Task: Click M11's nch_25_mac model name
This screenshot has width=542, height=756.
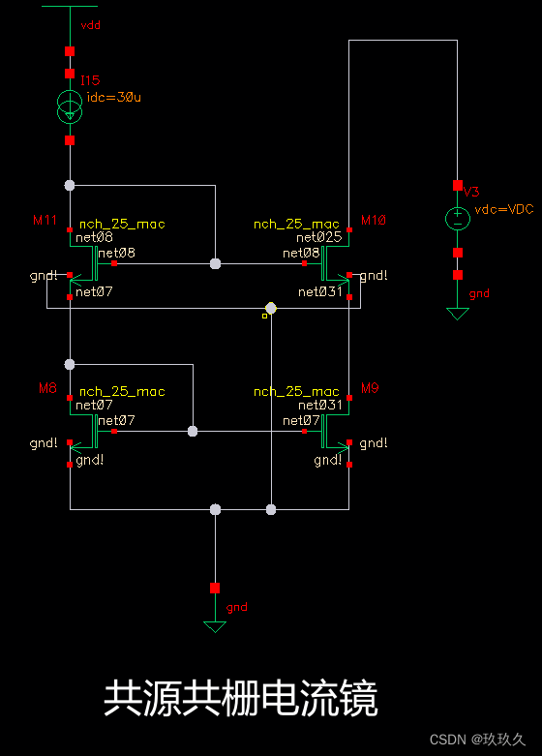Action: [x=123, y=225]
